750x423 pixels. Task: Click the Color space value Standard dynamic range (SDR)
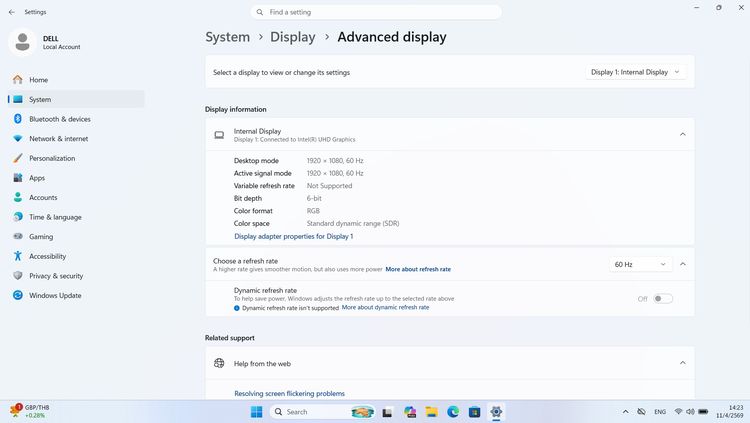click(x=353, y=223)
